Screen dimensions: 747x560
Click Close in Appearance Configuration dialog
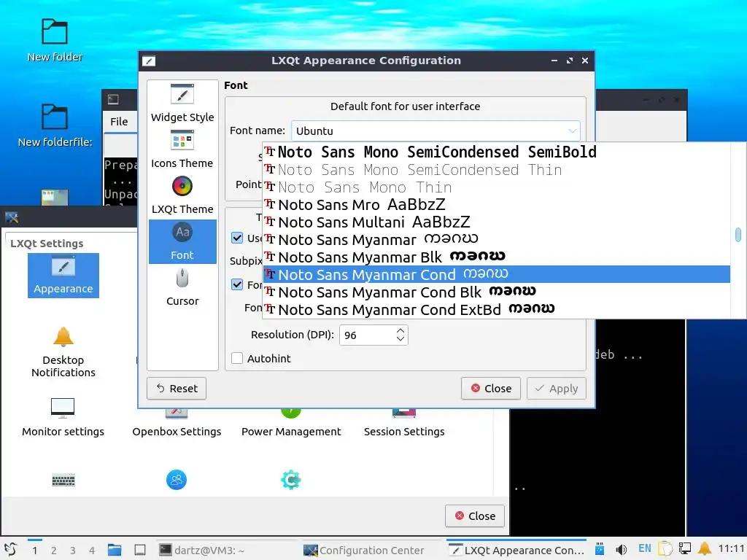click(x=491, y=388)
